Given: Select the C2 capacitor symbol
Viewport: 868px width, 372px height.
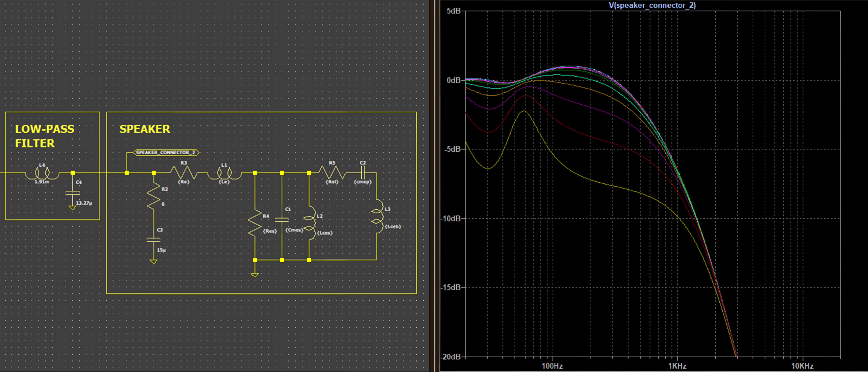Looking at the screenshot, I should [x=363, y=173].
